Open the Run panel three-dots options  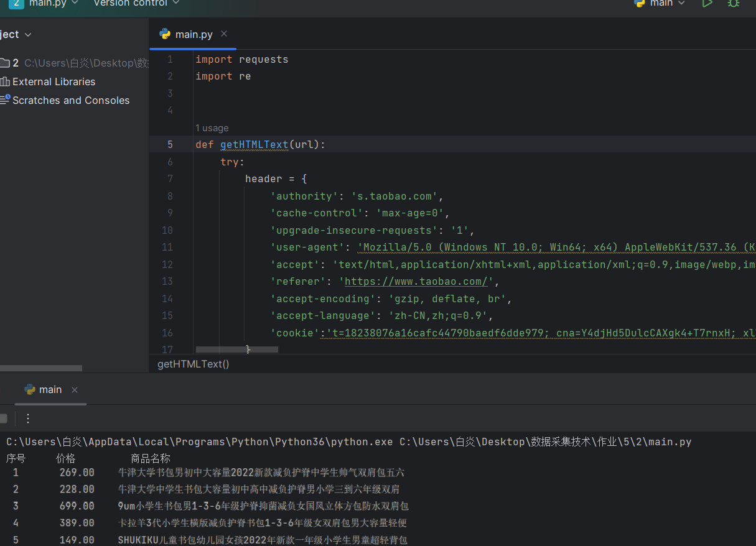(x=27, y=419)
